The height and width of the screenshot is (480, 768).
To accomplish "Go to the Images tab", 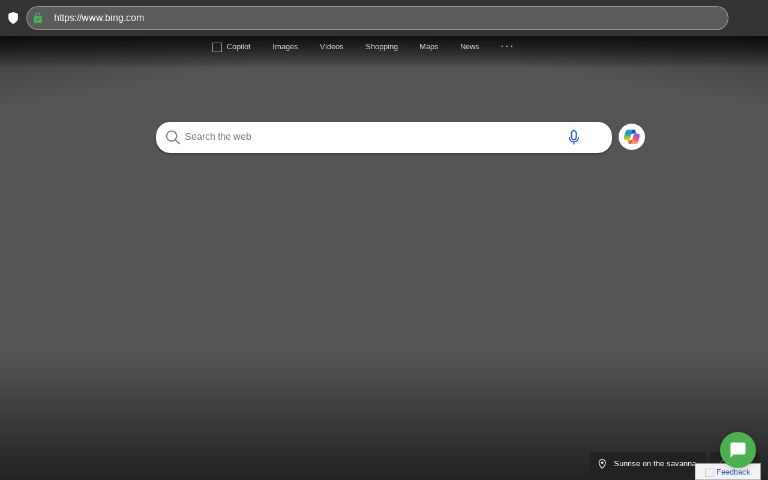I will (x=285, y=47).
